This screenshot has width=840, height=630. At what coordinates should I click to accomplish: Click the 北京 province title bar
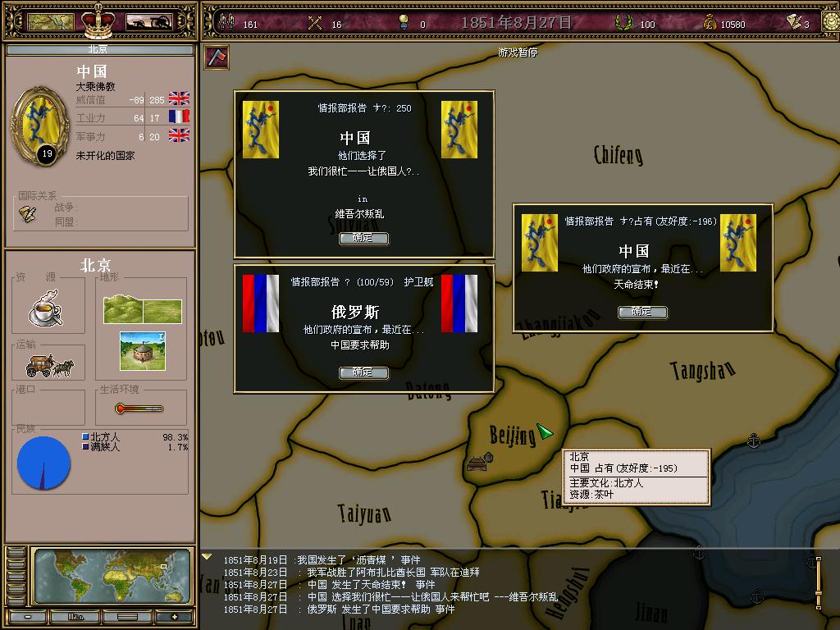(x=100, y=50)
